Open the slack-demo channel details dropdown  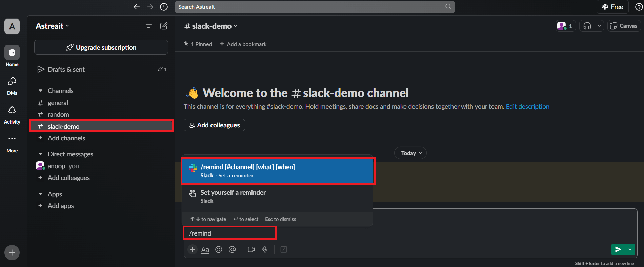pos(210,26)
